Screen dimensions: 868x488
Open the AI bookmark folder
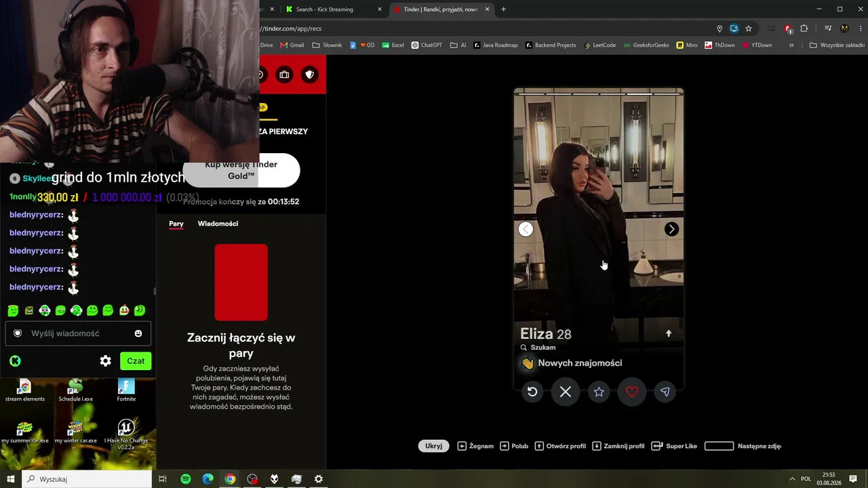458,45
